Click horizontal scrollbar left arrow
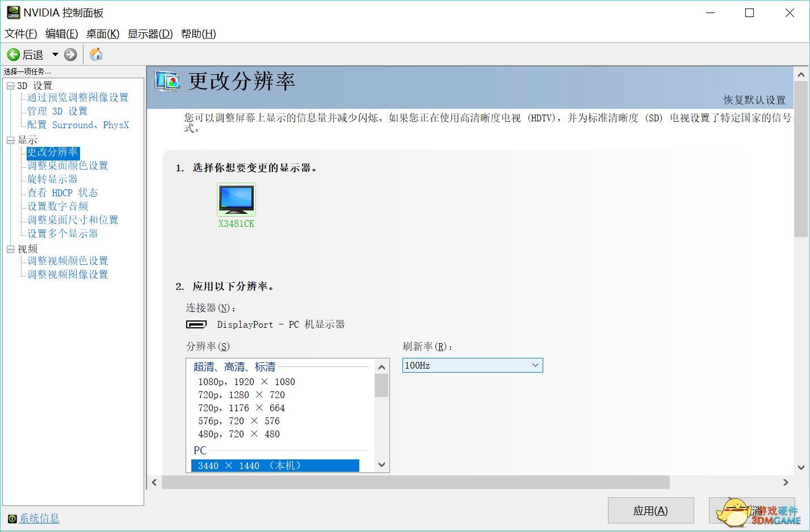This screenshot has width=810, height=532. click(x=154, y=482)
